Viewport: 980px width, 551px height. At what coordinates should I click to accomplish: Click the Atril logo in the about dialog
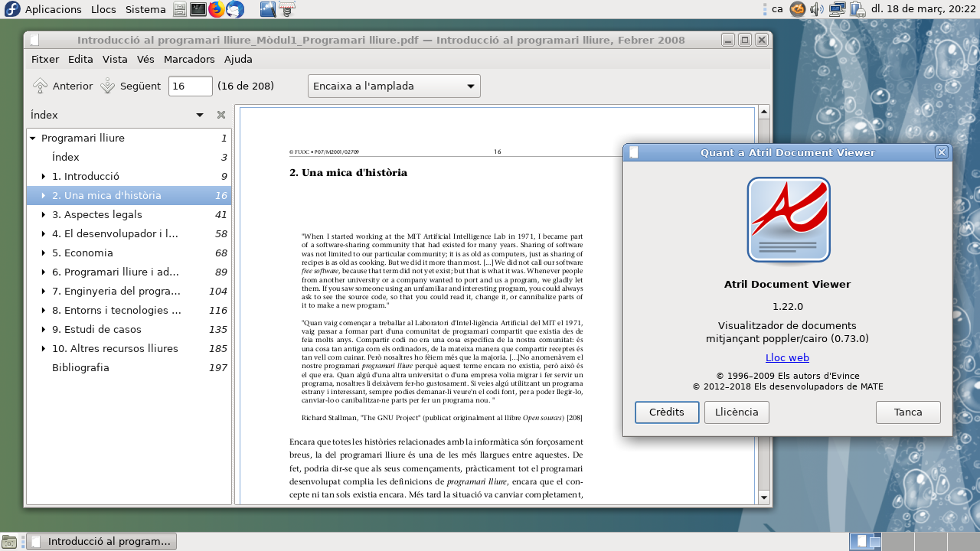click(788, 222)
